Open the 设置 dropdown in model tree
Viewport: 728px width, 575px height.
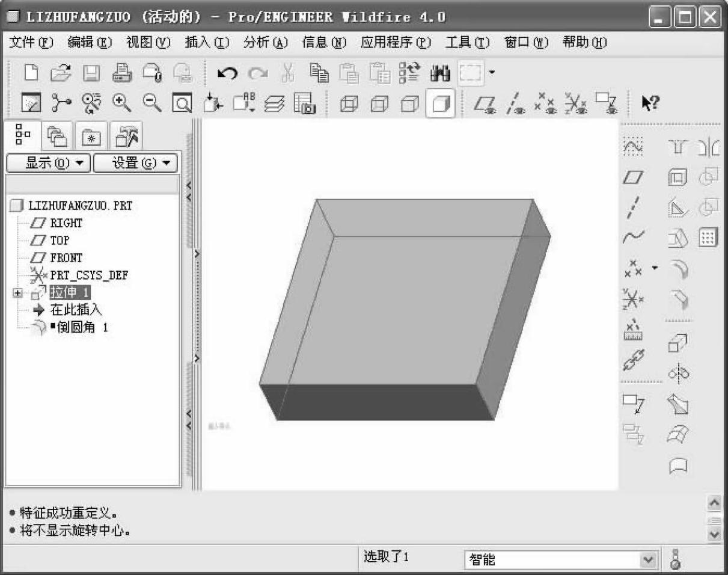[x=135, y=162]
